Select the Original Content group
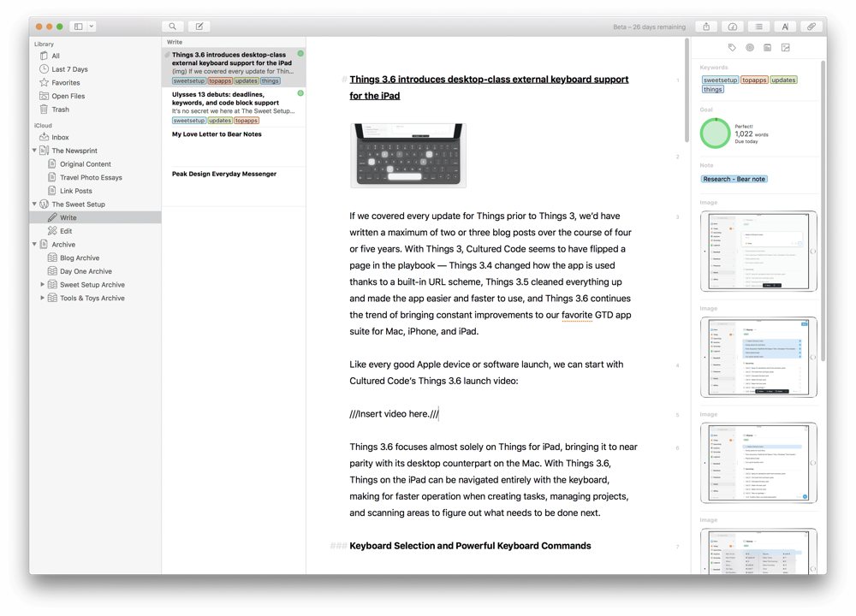Screen dimensions: 856x616 [x=95, y=163]
